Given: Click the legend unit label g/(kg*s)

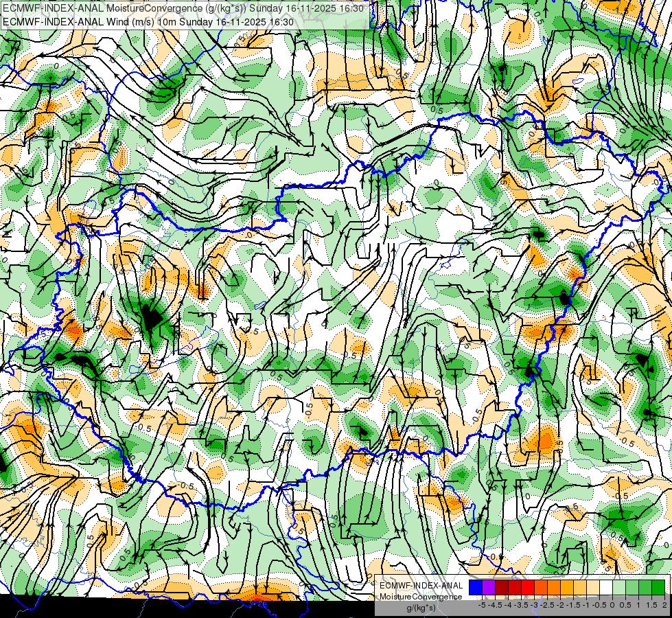Looking at the screenshot, I should click(x=421, y=608).
